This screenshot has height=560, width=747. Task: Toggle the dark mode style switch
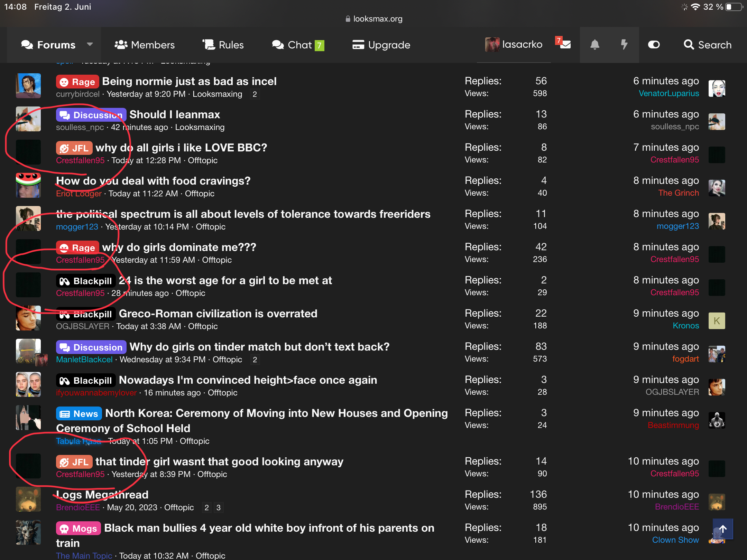click(x=654, y=45)
